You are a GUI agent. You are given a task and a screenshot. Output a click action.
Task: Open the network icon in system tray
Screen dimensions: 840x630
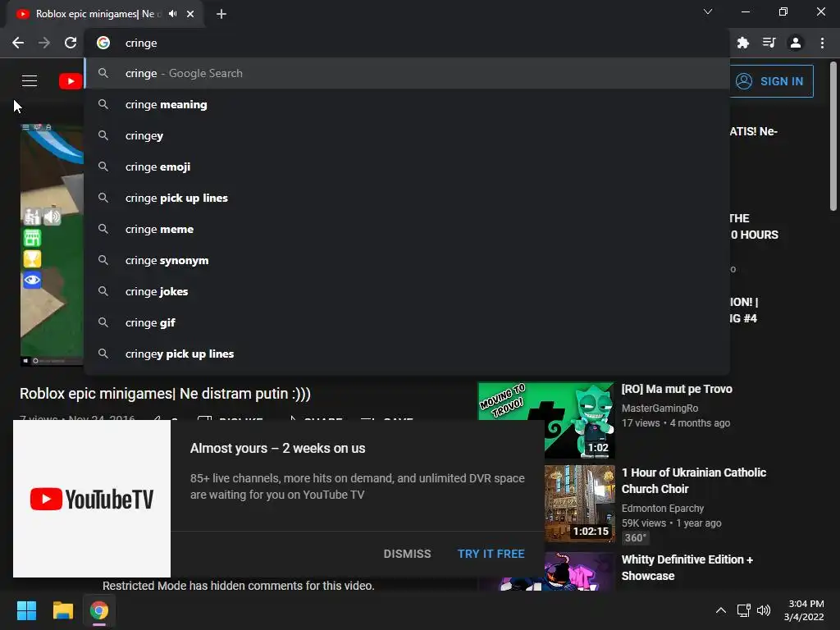(743, 610)
